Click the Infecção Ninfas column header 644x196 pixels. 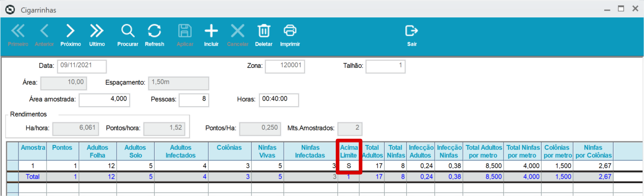pyautogui.click(x=449, y=151)
